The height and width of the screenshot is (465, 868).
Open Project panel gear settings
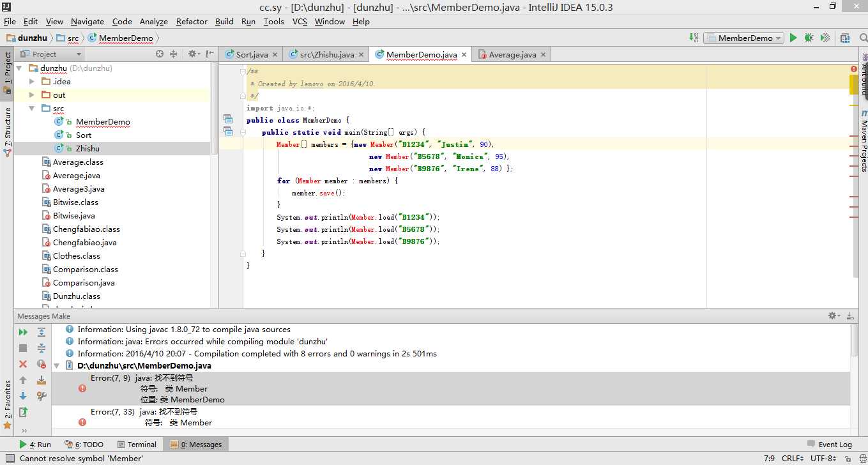pyautogui.click(x=192, y=54)
